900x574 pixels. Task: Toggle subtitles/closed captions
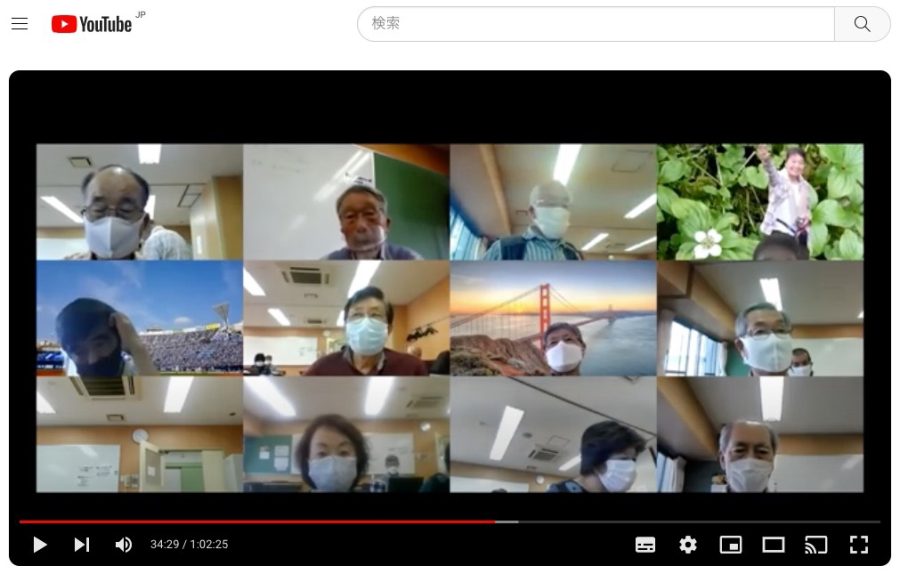646,544
